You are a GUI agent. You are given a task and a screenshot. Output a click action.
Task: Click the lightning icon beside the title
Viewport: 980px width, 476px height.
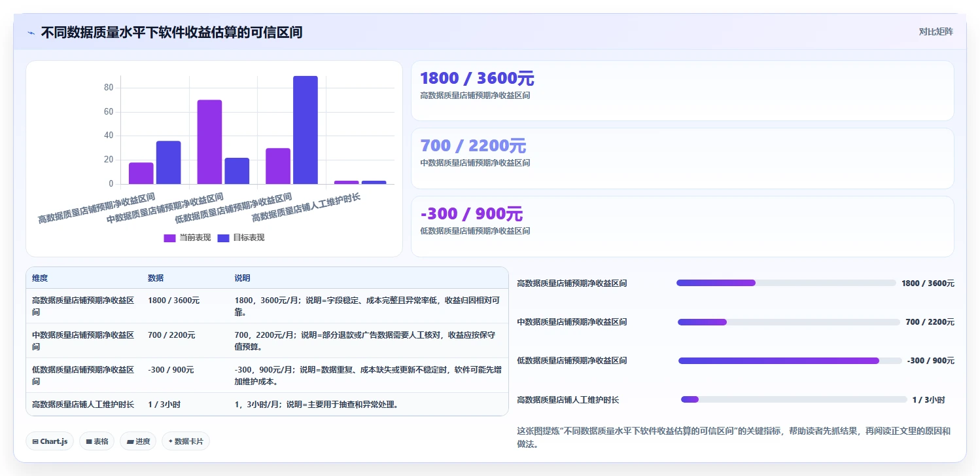click(31, 33)
